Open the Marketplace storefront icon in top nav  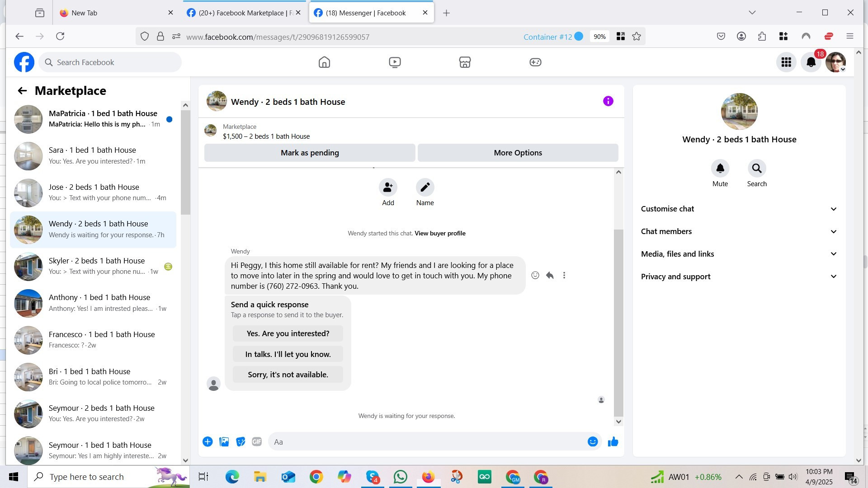[465, 62]
